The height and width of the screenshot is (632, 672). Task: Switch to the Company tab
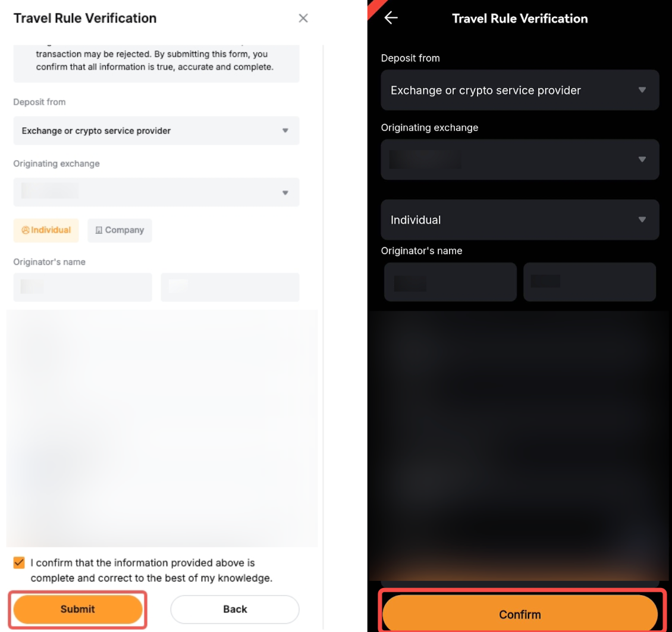(x=120, y=230)
